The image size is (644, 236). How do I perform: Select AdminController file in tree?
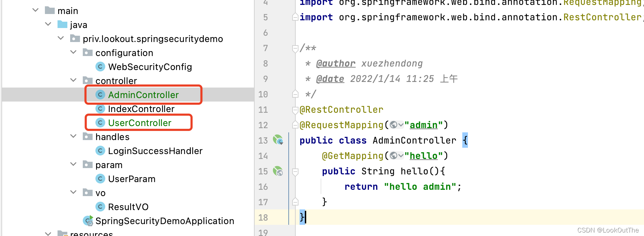click(x=143, y=95)
